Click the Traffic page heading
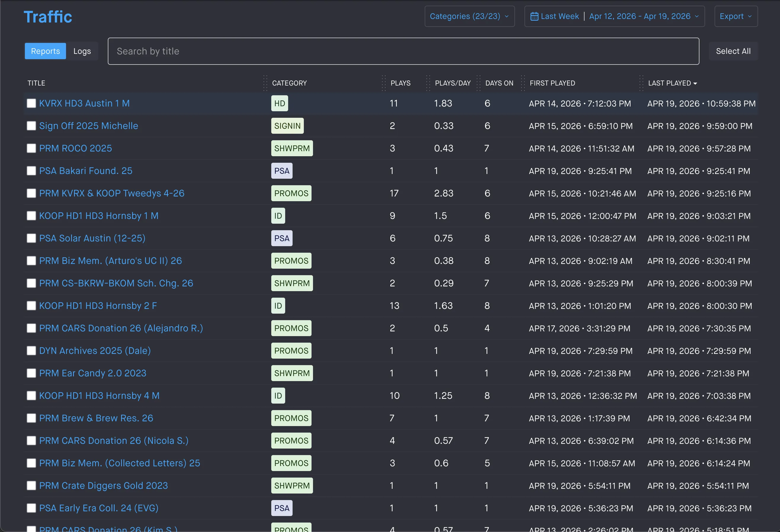 tap(48, 17)
